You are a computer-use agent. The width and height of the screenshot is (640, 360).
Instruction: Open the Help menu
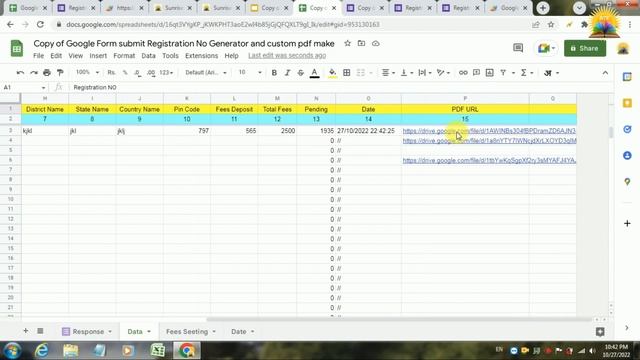point(231,56)
